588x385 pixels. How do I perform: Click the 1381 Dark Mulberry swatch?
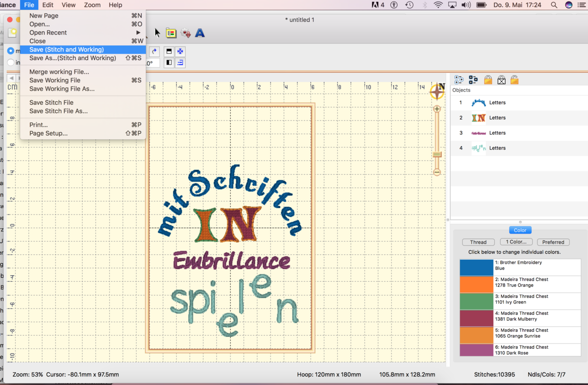[476, 318]
